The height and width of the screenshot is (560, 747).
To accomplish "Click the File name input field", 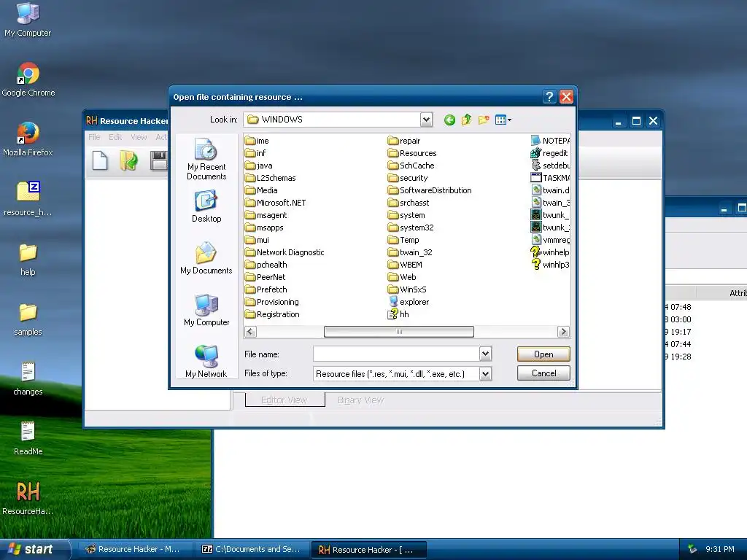I will point(396,354).
